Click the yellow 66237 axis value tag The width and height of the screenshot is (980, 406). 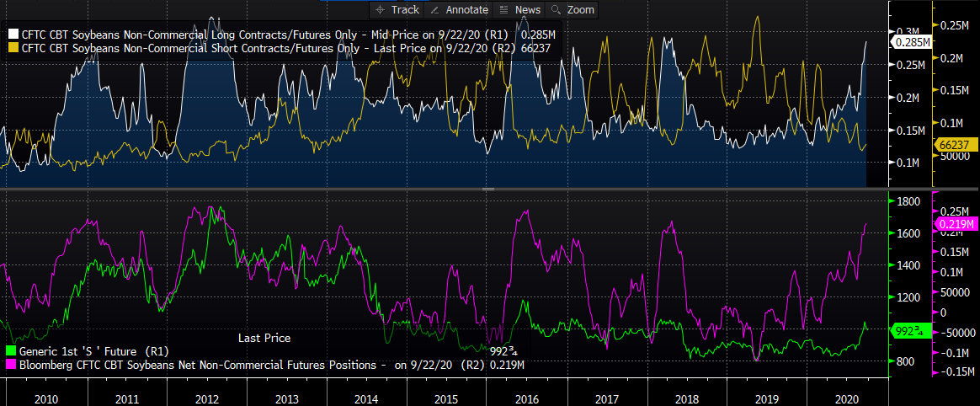(956, 145)
